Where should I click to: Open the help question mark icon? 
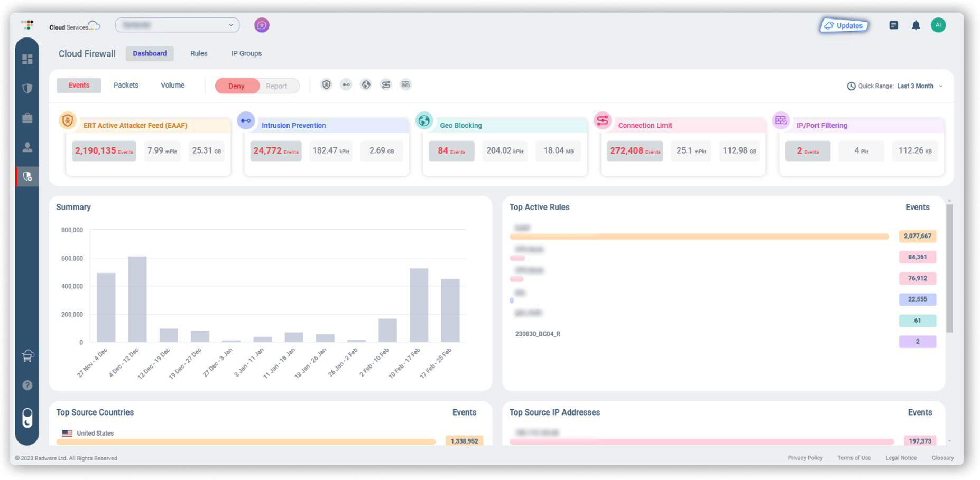tap(27, 385)
